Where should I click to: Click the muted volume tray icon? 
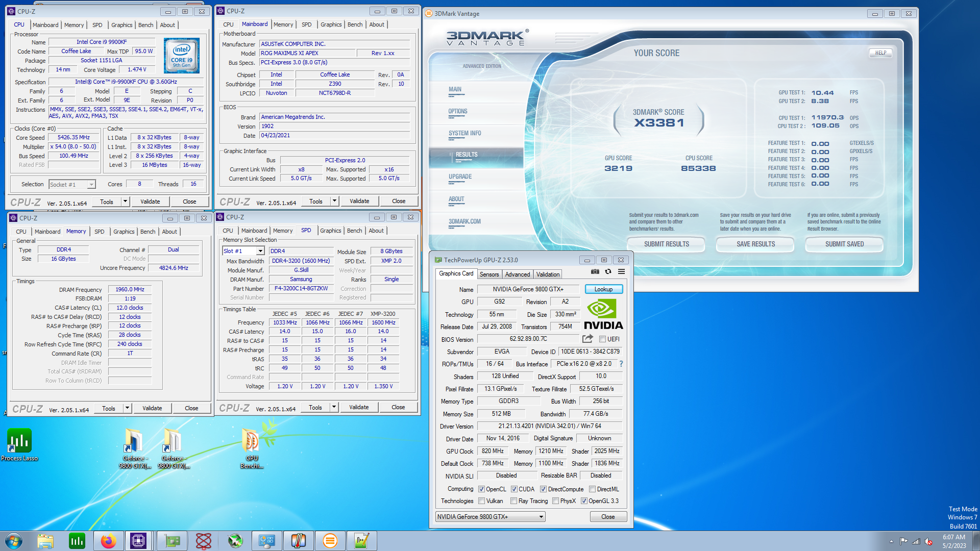click(x=928, y=541)
